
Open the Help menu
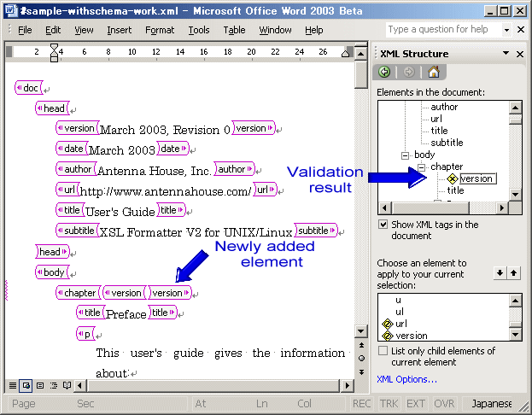tap(314, 30)
